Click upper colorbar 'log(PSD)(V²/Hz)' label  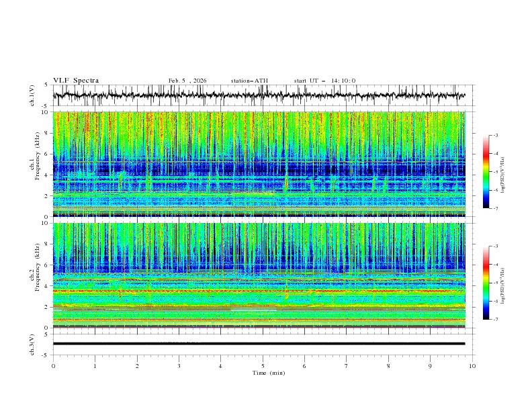(503, 175)
